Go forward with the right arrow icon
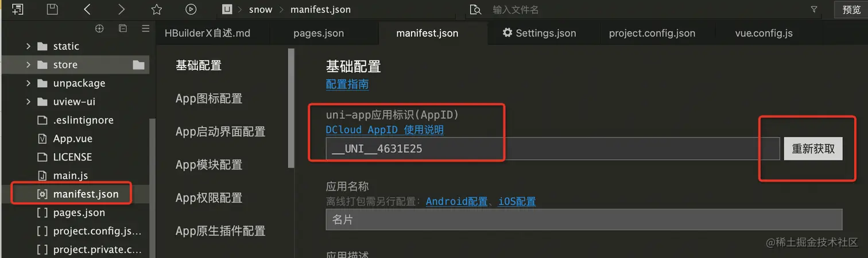Image resolution: width=868 pixels, height=258 pixels. (121, 9)
